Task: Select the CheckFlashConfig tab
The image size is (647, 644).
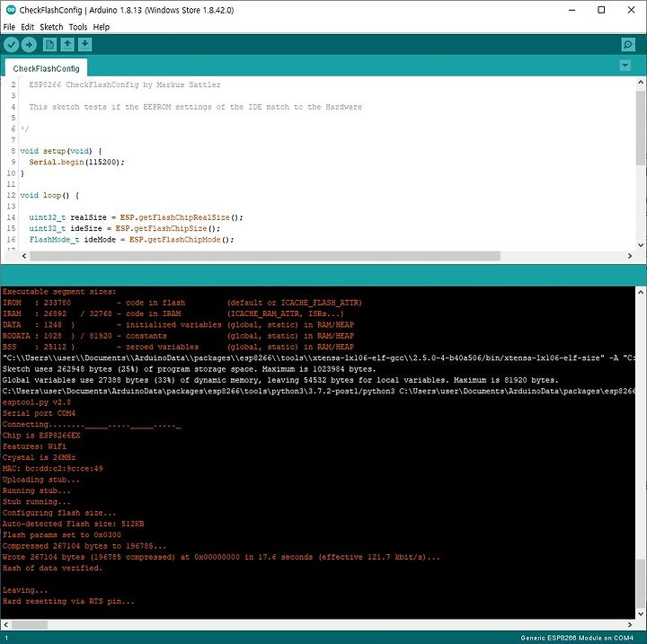Action: click(x=46, y=68)
